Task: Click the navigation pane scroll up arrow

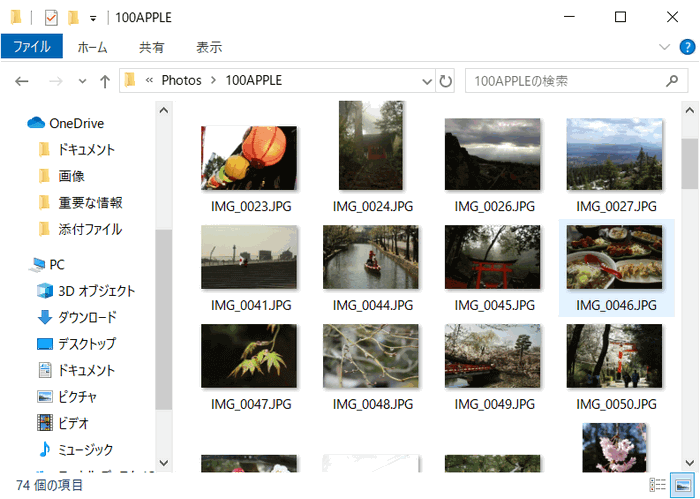Action: (164, 110)
